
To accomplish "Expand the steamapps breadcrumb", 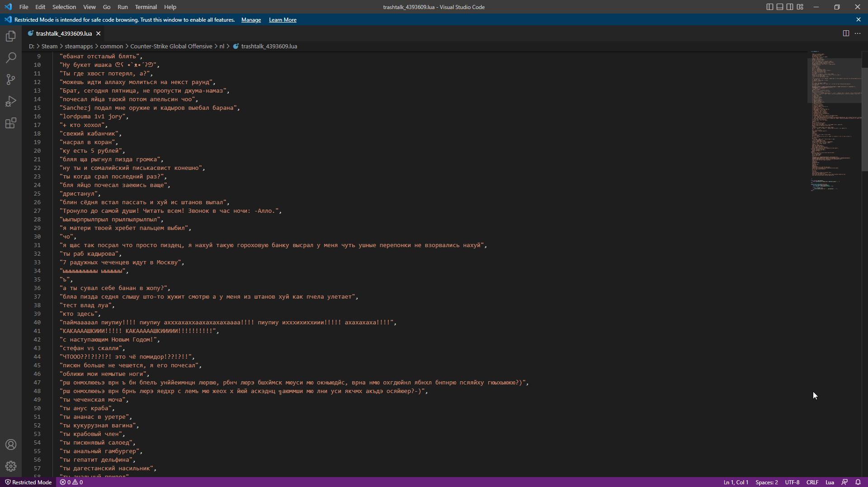I will (x=78, y=46).
